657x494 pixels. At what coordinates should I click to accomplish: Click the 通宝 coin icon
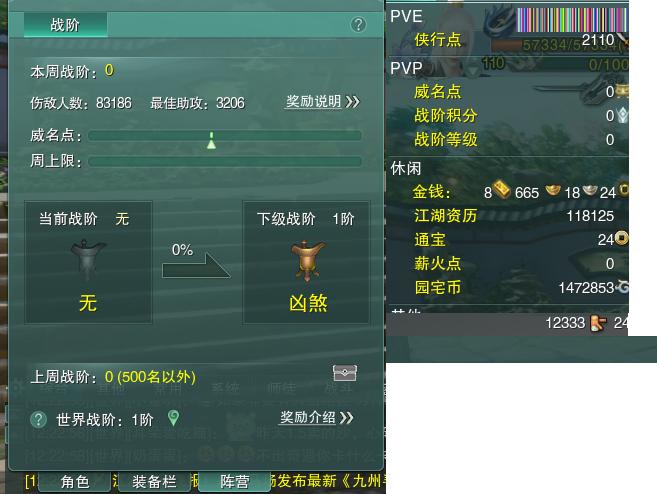(622, 238)
